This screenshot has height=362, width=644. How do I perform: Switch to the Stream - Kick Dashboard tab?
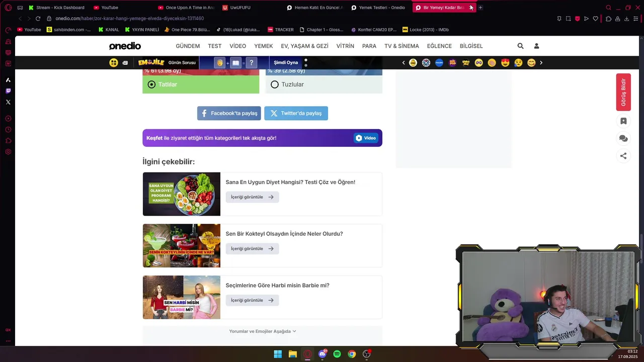click(x=56, y=8)
